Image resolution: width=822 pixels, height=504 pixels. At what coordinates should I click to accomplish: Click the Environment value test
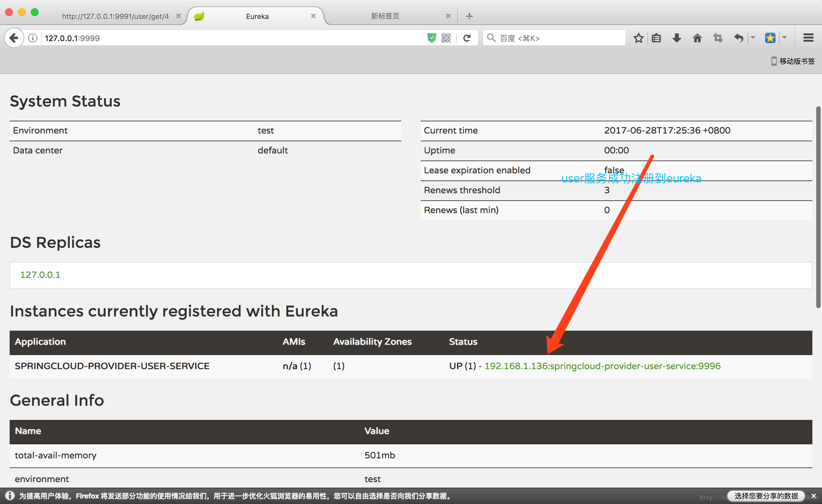click(266, 130)
